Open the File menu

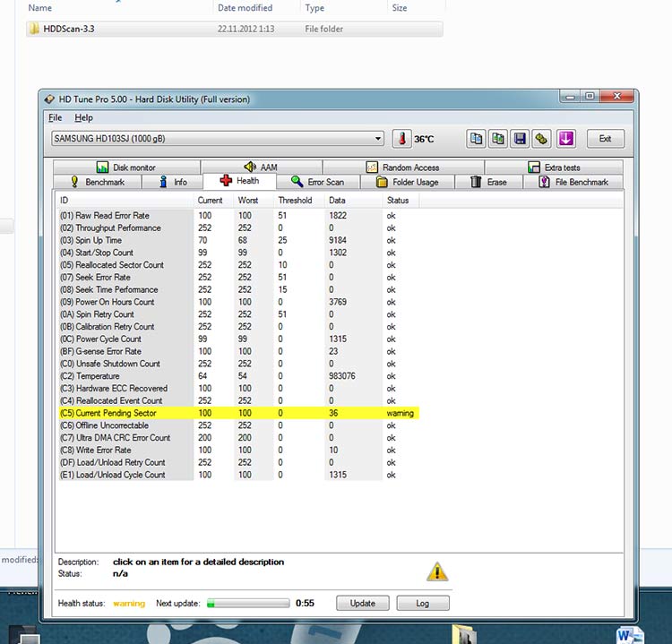click(56, 117)
